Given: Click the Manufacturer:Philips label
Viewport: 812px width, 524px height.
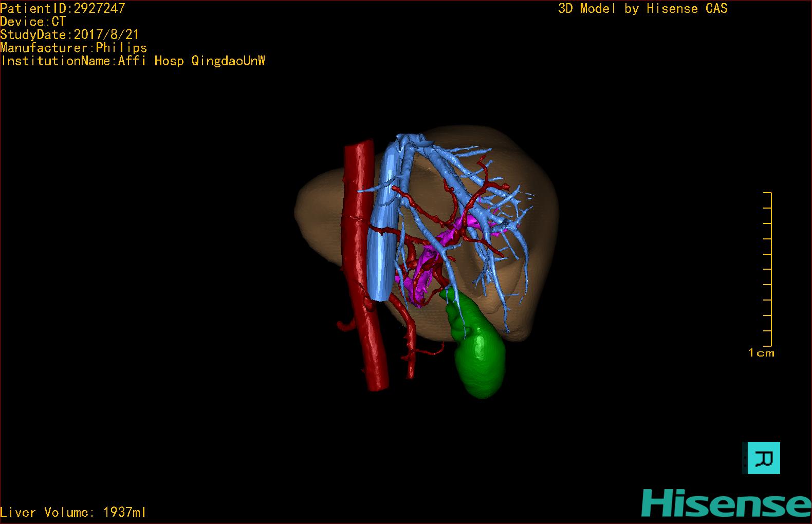Looking at the screenshot, I should click(73, 48).
